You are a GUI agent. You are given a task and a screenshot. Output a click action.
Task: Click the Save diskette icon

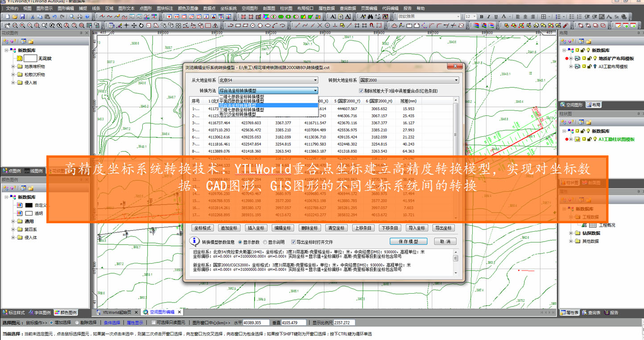click(x=22, y=16)
